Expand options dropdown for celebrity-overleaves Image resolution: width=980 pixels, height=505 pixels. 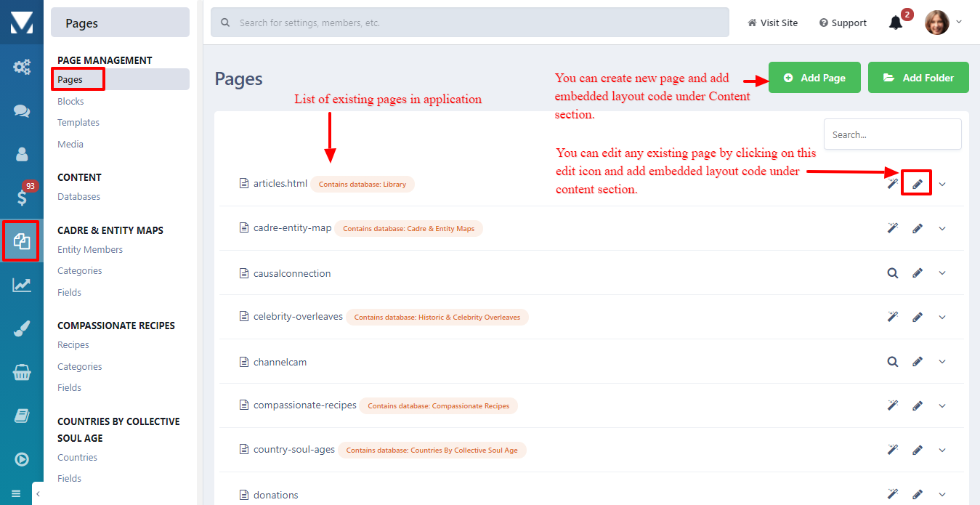point(942,318)
